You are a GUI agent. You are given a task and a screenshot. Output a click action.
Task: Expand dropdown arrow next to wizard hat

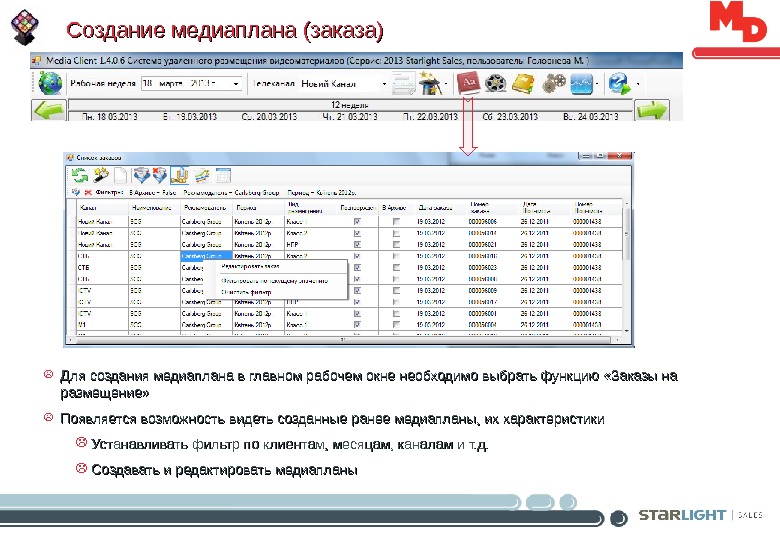tap(446, 84)
